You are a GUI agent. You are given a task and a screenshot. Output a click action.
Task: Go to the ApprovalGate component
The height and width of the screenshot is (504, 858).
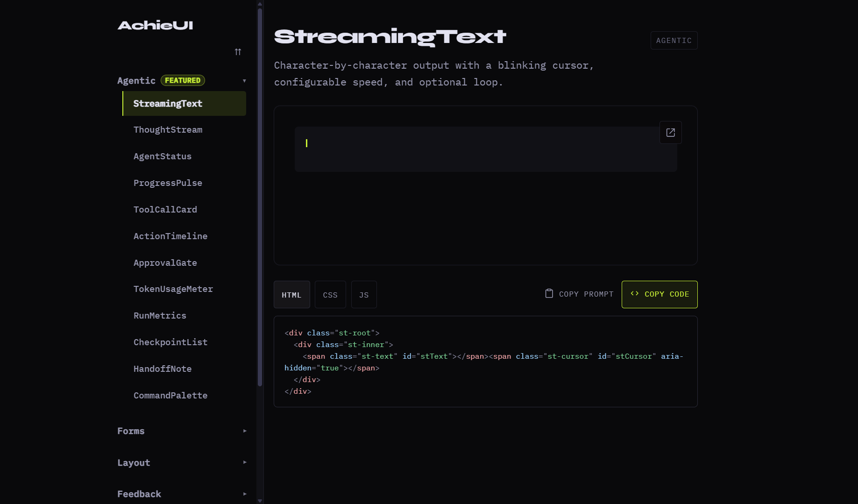[165, 263]
